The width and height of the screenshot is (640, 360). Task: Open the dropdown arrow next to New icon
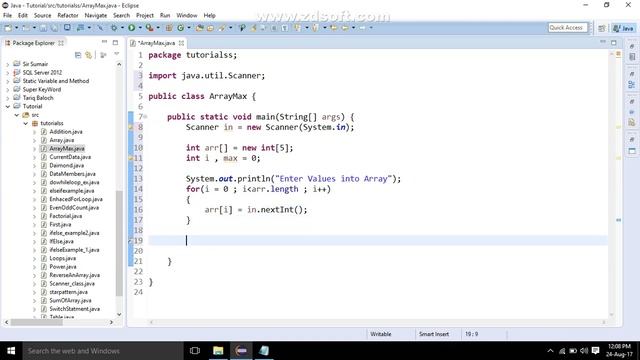16,28
